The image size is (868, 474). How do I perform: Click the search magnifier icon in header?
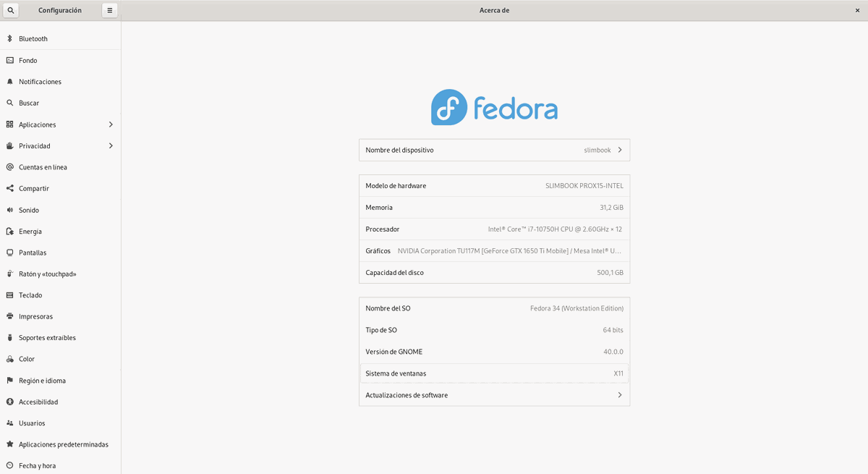(10, 11)
